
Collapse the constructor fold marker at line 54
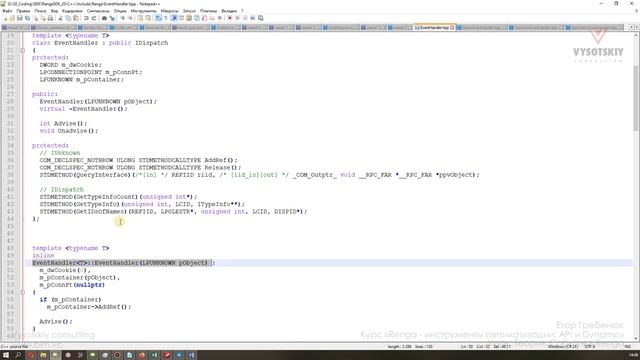[x=22, y=292]
